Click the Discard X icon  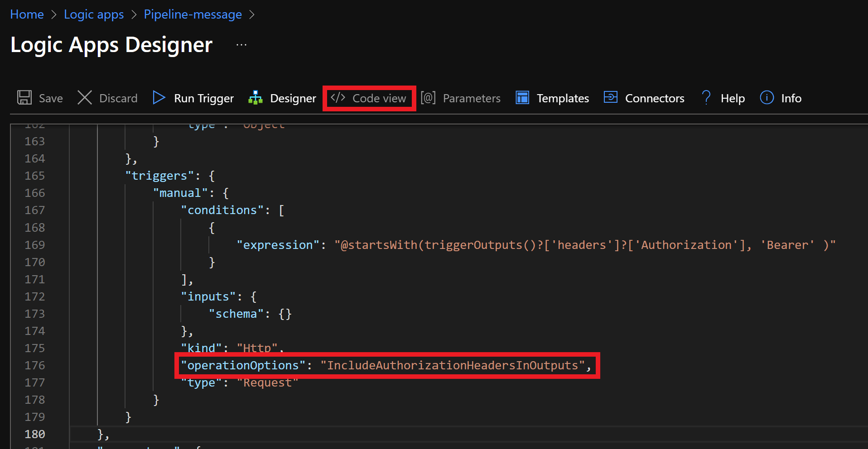85,98
